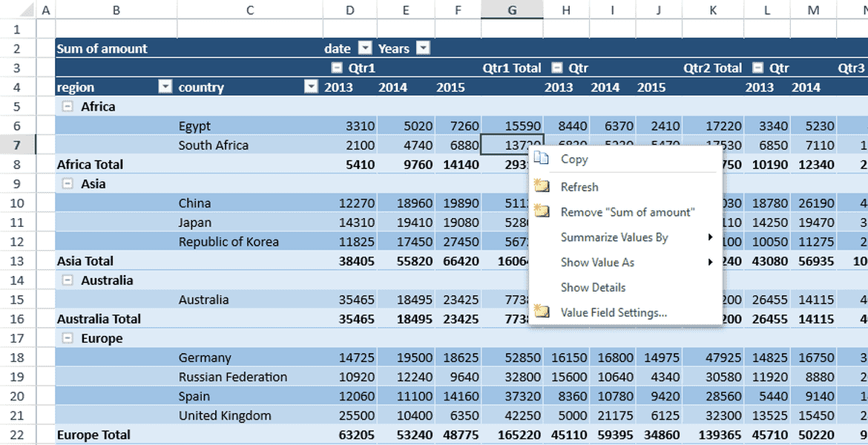Click the filter icon on the Years field
This screenshot has height=445, width=868.
coord(422,48)
